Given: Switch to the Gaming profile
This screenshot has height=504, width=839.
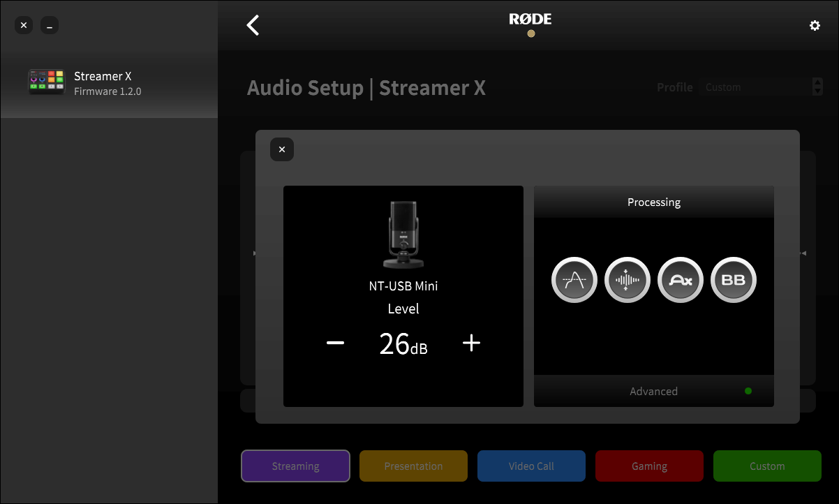Looking at the screenshot, I should [x=649, y=466].
